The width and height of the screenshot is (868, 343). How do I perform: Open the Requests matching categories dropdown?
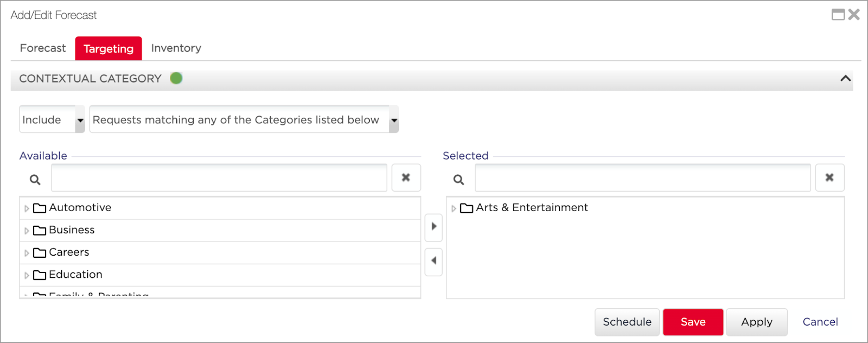click(394, 120)
